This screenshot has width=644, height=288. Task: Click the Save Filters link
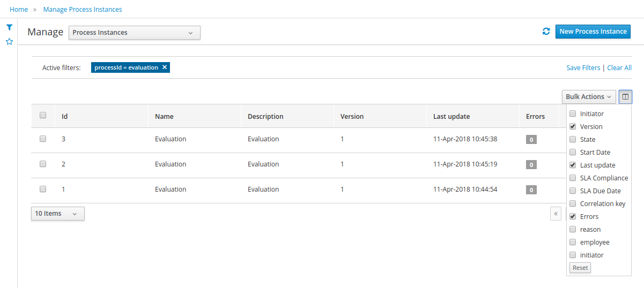coord(583,68)
